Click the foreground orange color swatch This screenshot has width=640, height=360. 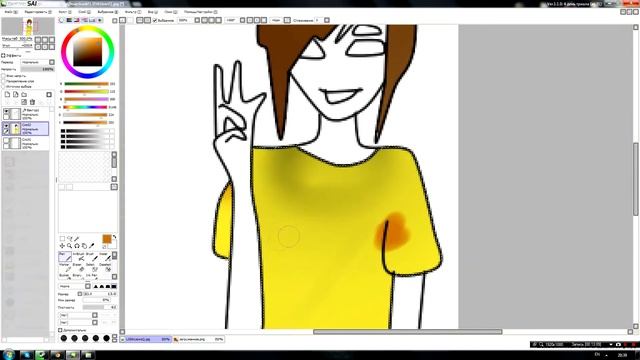pos(107,238)
